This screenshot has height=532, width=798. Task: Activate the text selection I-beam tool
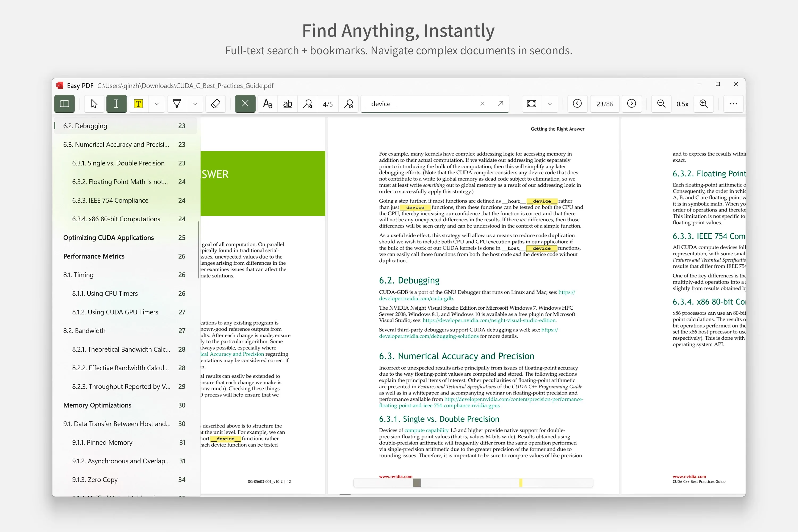[x=117, y=104]
